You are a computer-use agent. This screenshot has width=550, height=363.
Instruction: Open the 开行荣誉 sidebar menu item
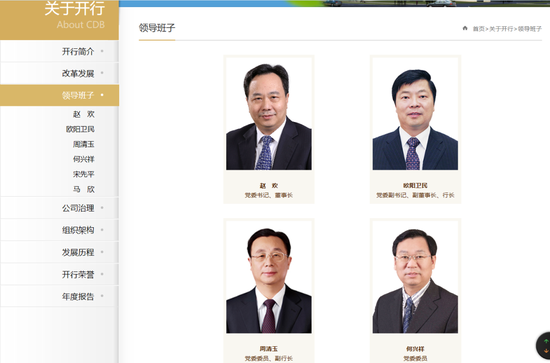(59, 274)
